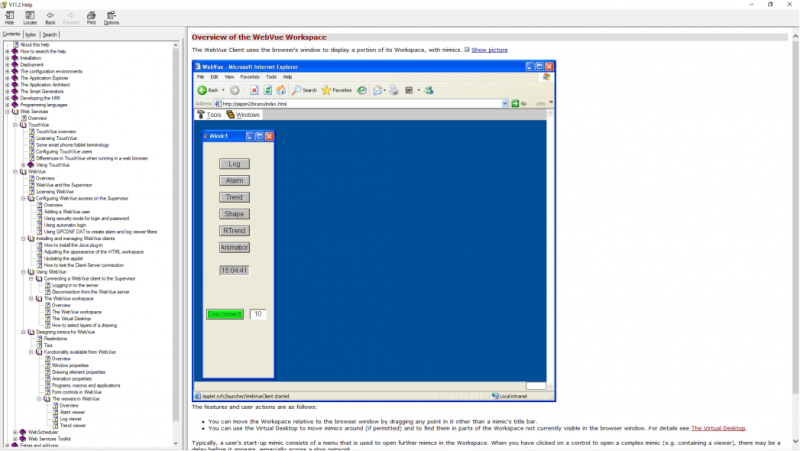
Task: Open the Show picture link
Action: pyautogui.click(x=489, y=50)
